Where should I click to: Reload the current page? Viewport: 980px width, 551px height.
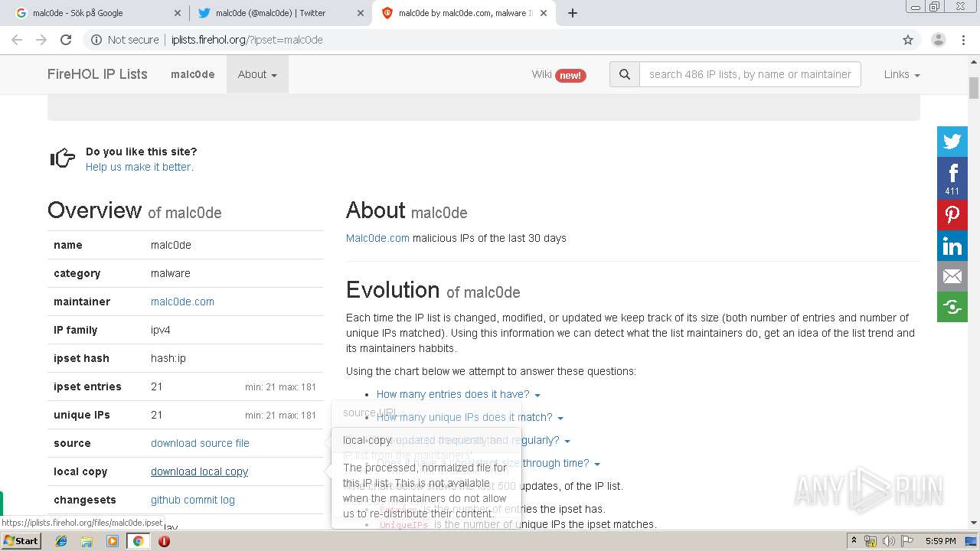[x=66, y=40]
